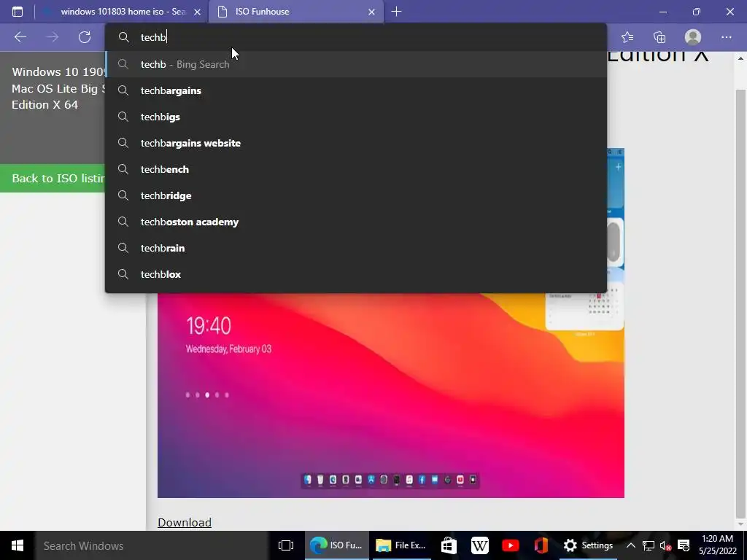This screenshot has height=560, width=747.
Task: Open the YouTube taskbar icon
Action: click(x=510, y=545)
